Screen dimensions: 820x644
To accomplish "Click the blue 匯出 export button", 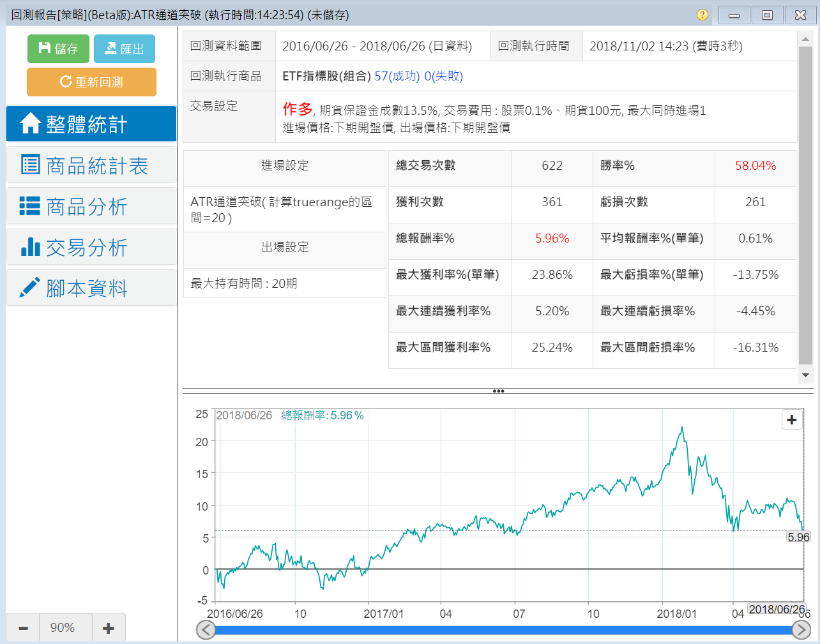I will 125,49.
